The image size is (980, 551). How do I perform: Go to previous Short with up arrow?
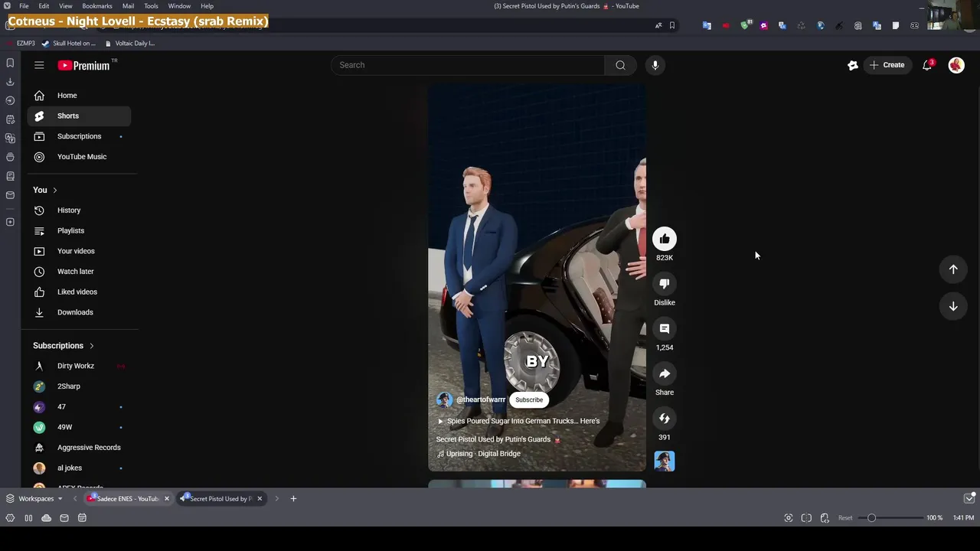(x=953, y=269)
